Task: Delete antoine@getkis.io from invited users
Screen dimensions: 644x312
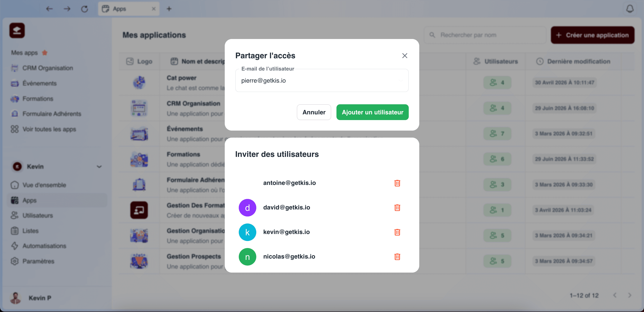Action: [397, 183]
